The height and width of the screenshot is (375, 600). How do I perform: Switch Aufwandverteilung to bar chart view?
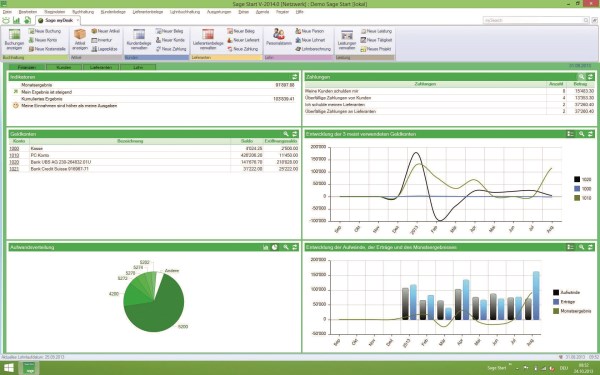pyautogui.click(x=266, y=247)
